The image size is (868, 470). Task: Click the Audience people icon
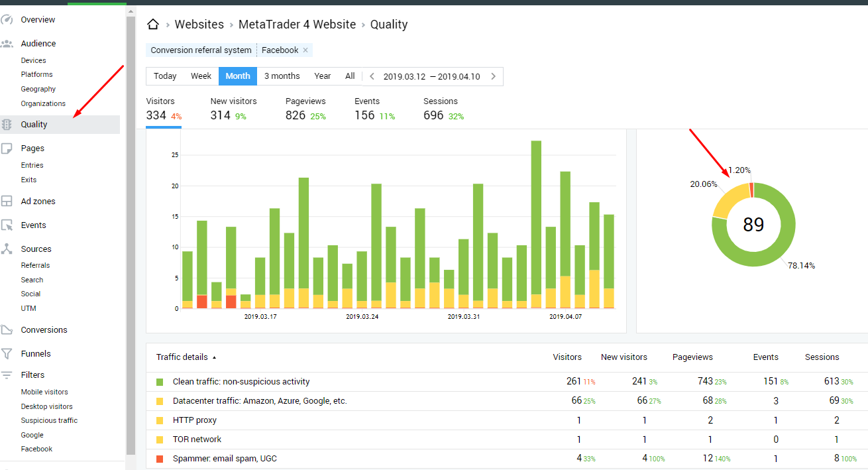(7, 44)
